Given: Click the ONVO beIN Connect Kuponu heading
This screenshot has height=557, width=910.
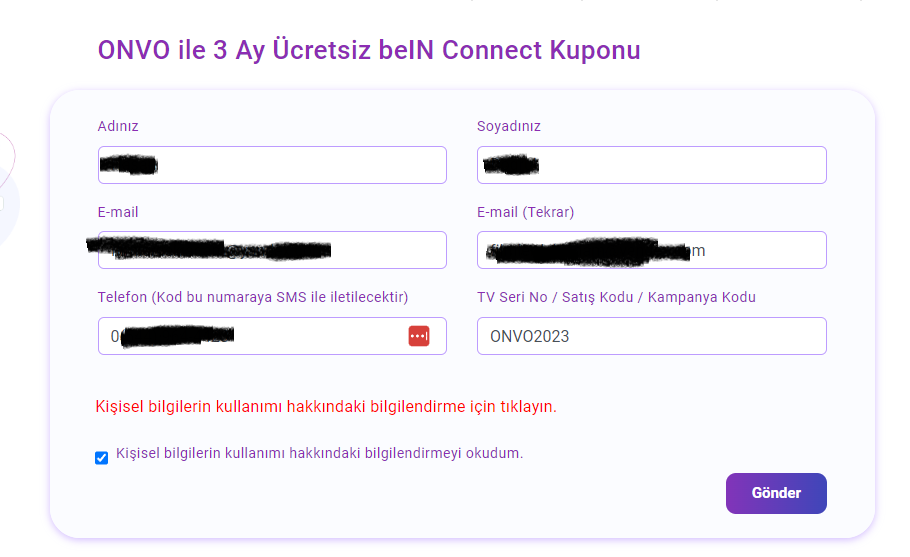Looking at the screenshot, I should tap(369, 50).
